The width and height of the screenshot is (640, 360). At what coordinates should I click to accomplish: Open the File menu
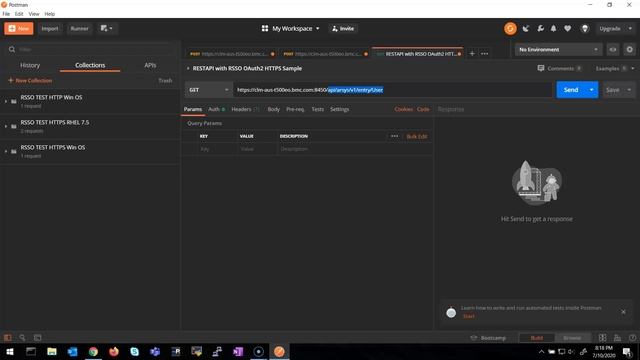(x=6, y=13)
